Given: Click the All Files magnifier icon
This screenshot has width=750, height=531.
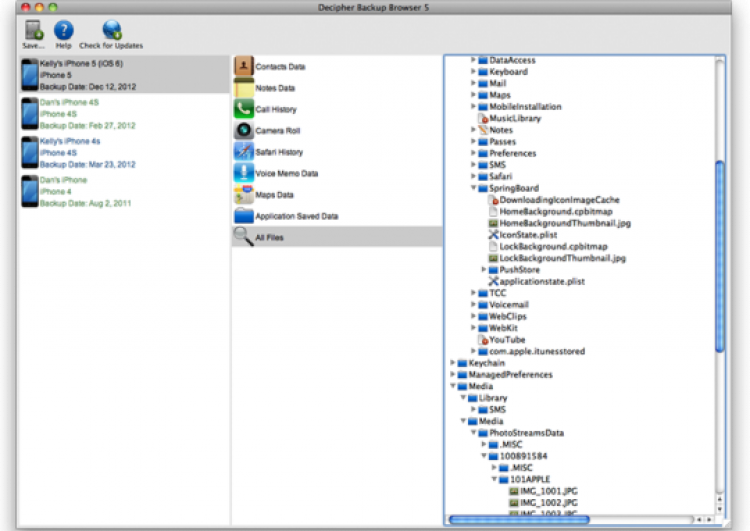Looking at the screenshot, I should [x=243, y=236].
